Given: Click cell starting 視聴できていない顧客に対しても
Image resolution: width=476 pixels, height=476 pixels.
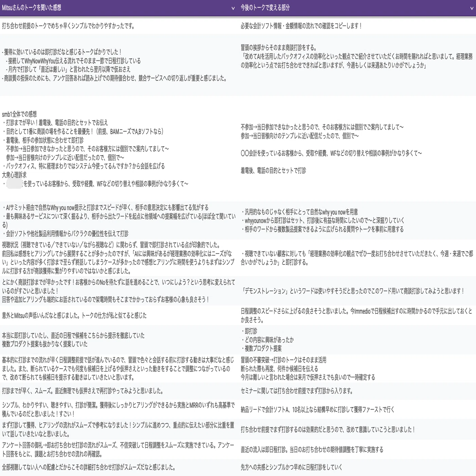Looking at the screenshot, I should tap(357, 258).
